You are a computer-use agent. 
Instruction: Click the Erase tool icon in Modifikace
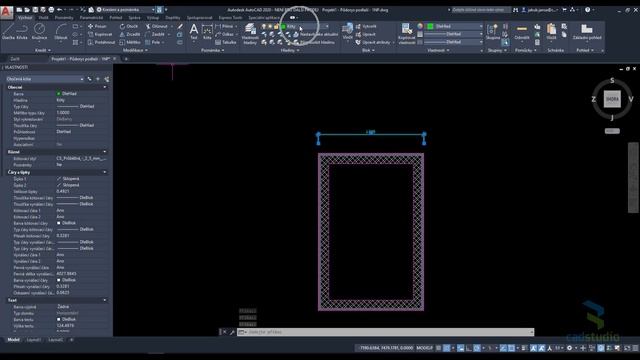point(180,26)
